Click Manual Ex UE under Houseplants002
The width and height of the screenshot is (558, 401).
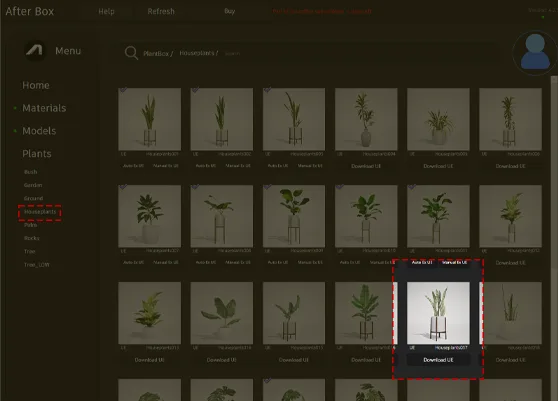[x=238, y=166]
